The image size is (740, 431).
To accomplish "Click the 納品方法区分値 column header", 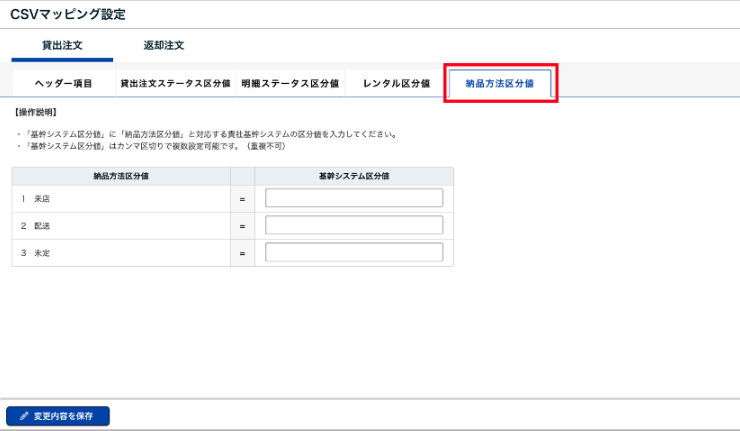I will tap(121, 175).
